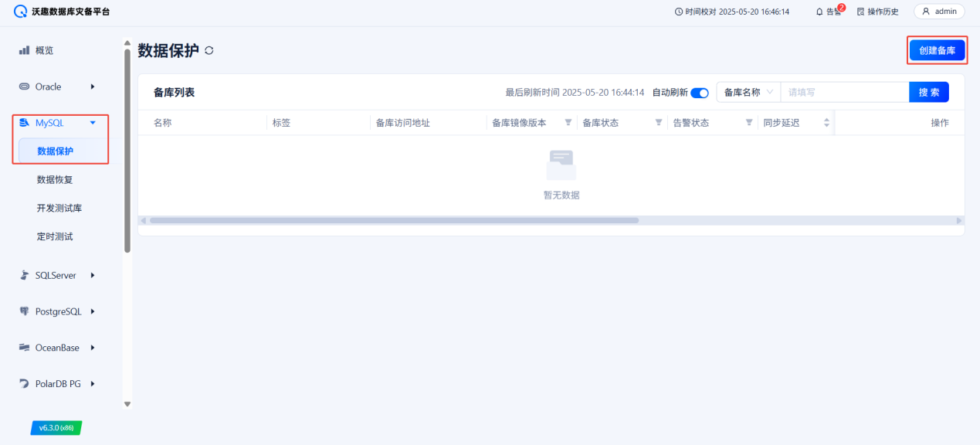
Task: Click the 标签 column header
Action: [x=281, y=123]
